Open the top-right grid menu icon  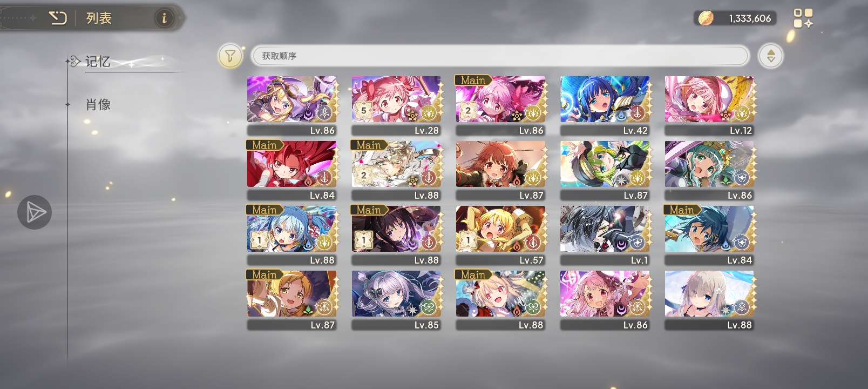803,18
